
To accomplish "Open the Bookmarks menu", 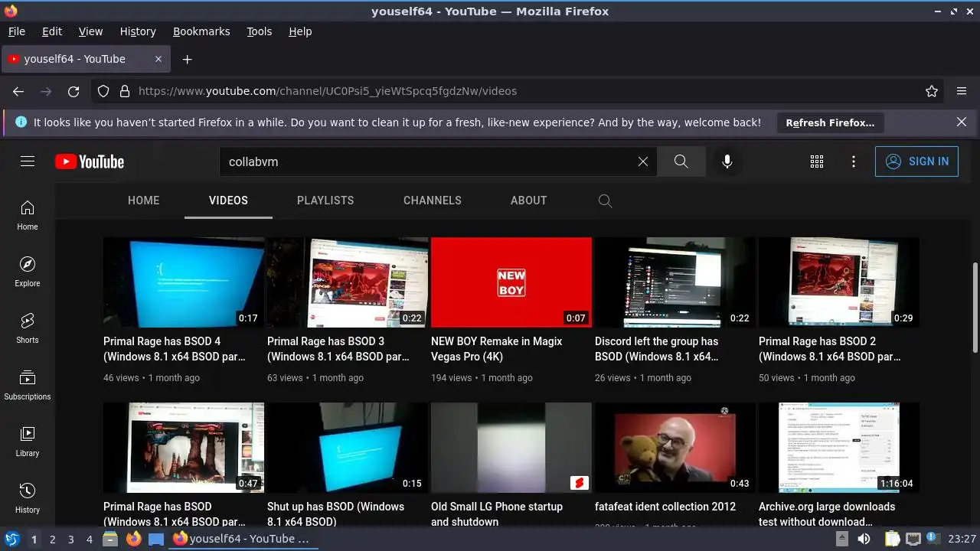I will (x=201, y=31).
